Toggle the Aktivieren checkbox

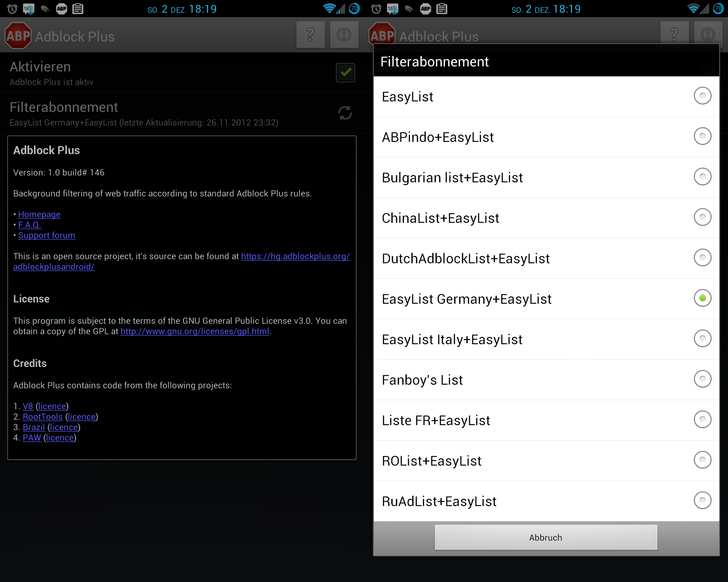(345, 73)
